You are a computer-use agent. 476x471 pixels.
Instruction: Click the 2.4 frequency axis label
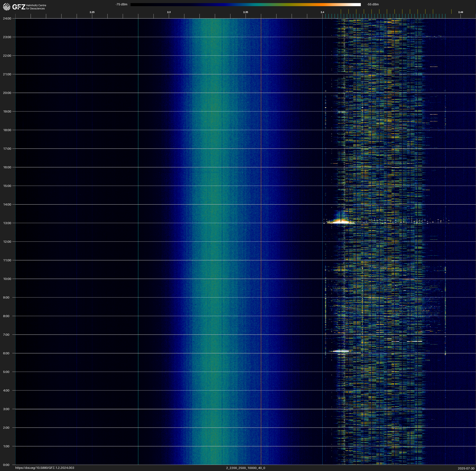pyautogui.click(x=322, y=12)
